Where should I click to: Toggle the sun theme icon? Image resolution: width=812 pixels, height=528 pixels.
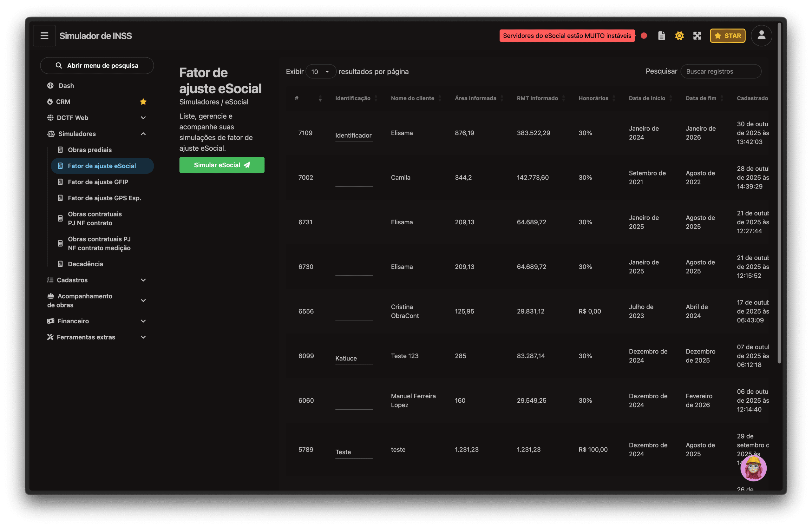pos(679,36)
